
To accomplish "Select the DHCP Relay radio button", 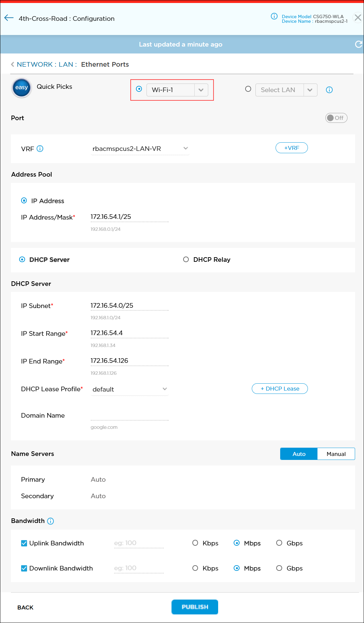I will pyautogui.click(x=186, y=260).
